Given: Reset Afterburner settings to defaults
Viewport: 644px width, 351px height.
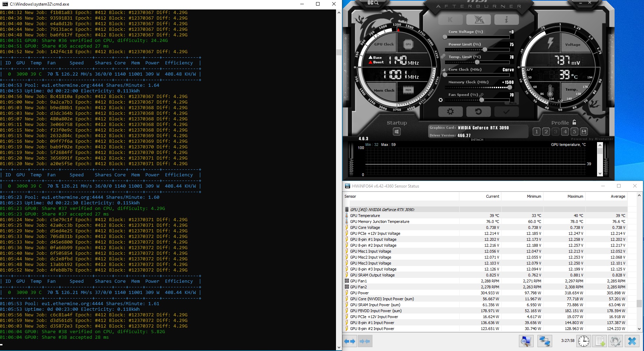Looking at the screenshot, I should [478, 112].
